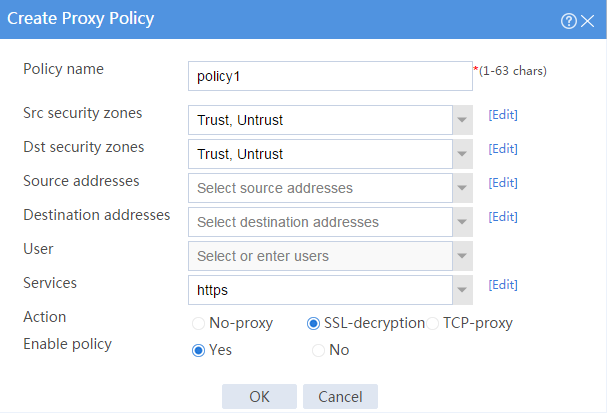Open the help question mark icon
This screenshot has width=607, height=413.
coord(569,21)
